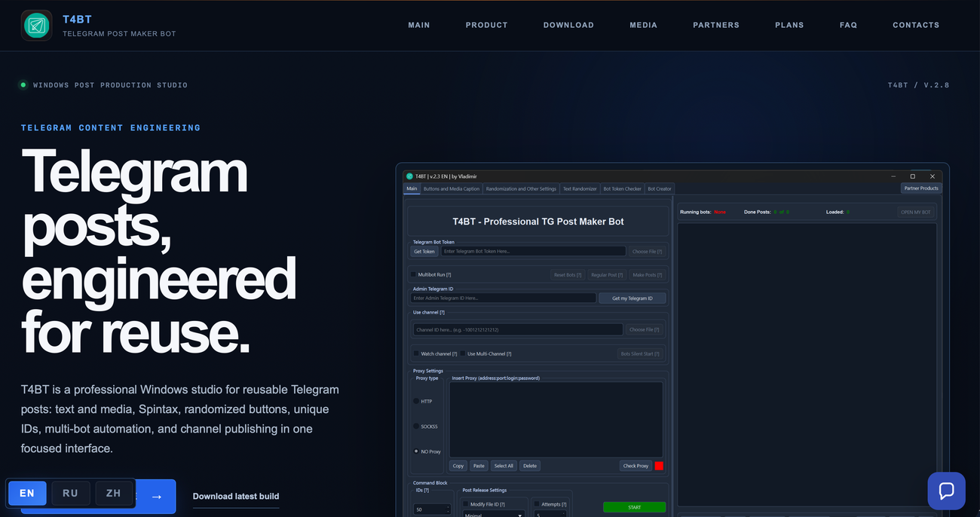Click the T4BT / V.2.8 version label
Image resolution: width=980 pixels, height=517 pixels.
point(918,85)
